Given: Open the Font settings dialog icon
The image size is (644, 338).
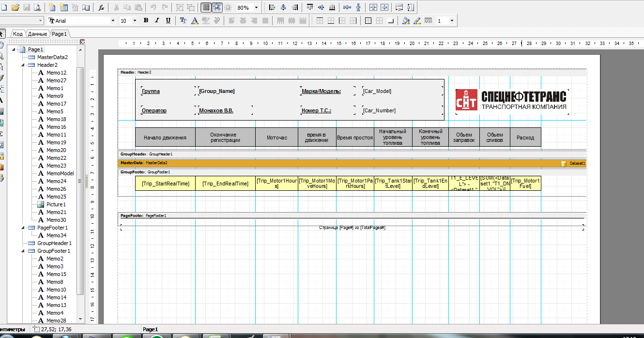Looking at the screenshot, I should click(183, 21).
